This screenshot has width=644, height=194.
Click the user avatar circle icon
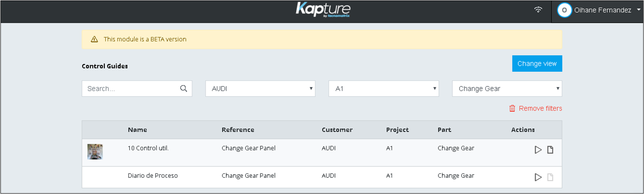(564, 10)
